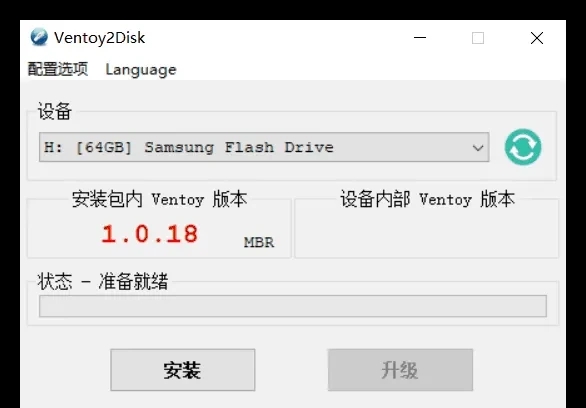Viewport: 586px width, 408px height.
Task: Open the 配置选项 menu
Action: (58, 69)
